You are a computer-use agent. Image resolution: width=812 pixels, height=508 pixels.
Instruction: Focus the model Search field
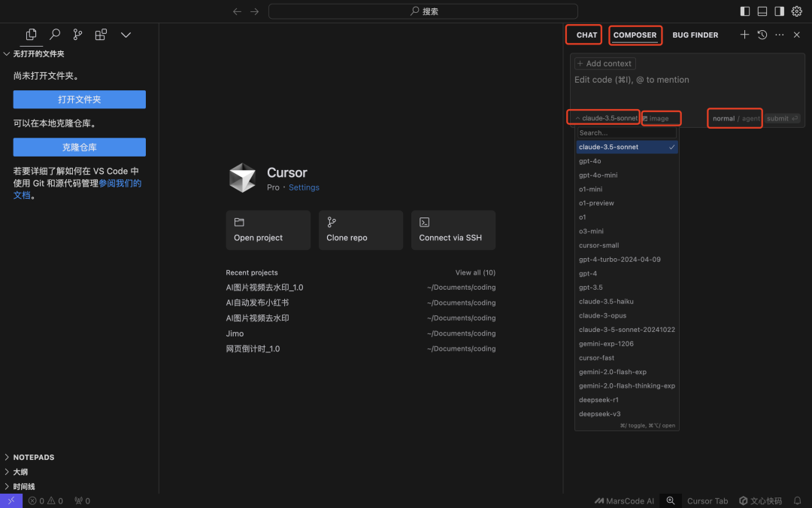[x=626, y=132]
